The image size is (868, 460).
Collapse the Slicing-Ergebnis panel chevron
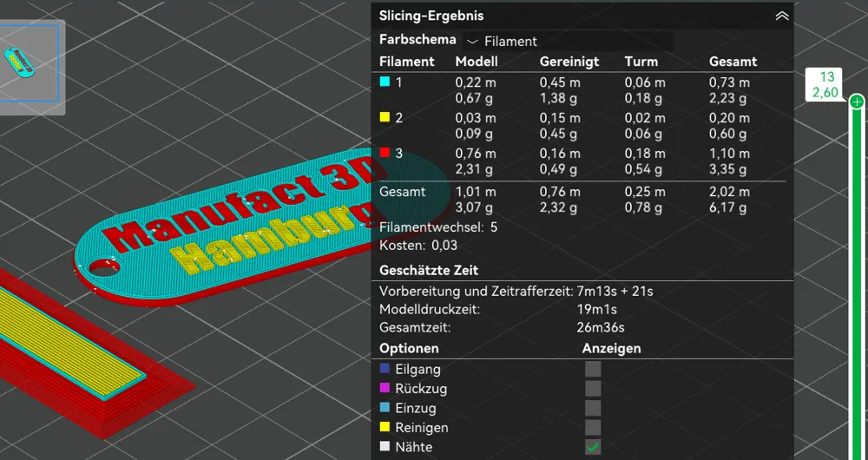point(782,16)
